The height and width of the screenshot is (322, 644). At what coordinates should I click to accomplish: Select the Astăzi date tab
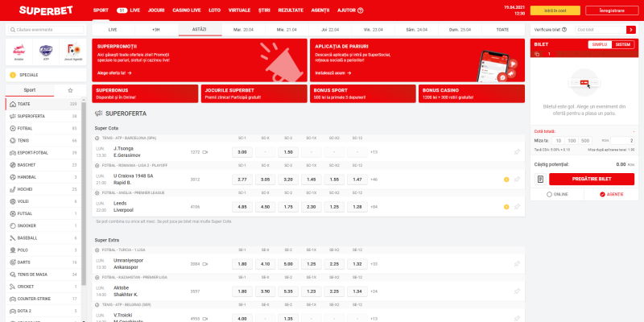point(200,30)
